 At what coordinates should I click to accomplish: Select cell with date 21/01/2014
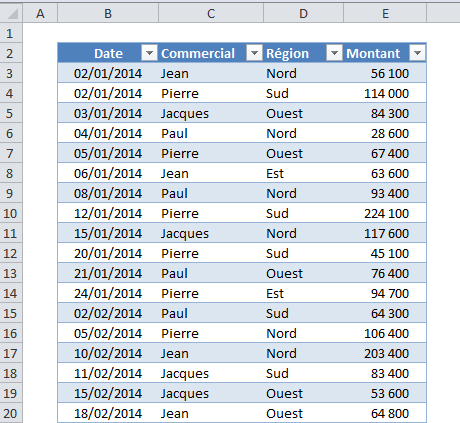108,273
